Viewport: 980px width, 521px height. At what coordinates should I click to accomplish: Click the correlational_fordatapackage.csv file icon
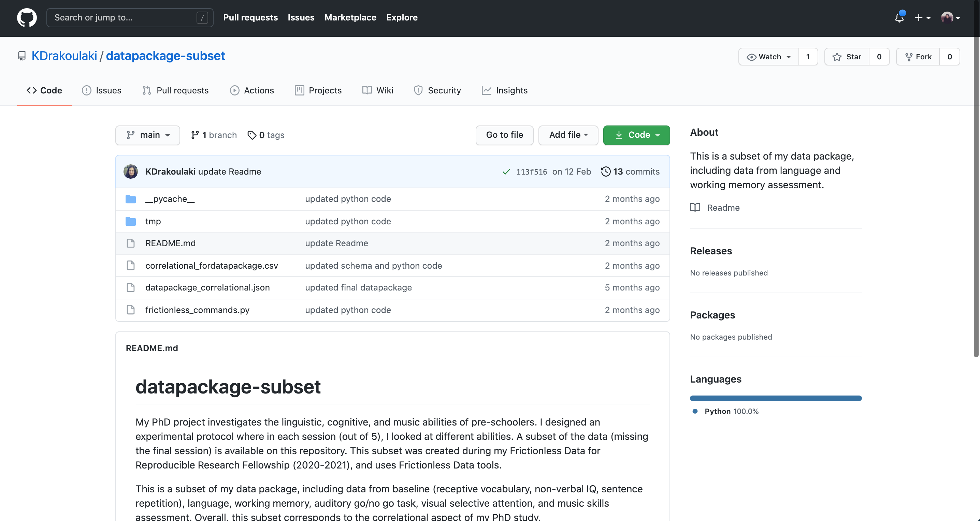point(130,265)
